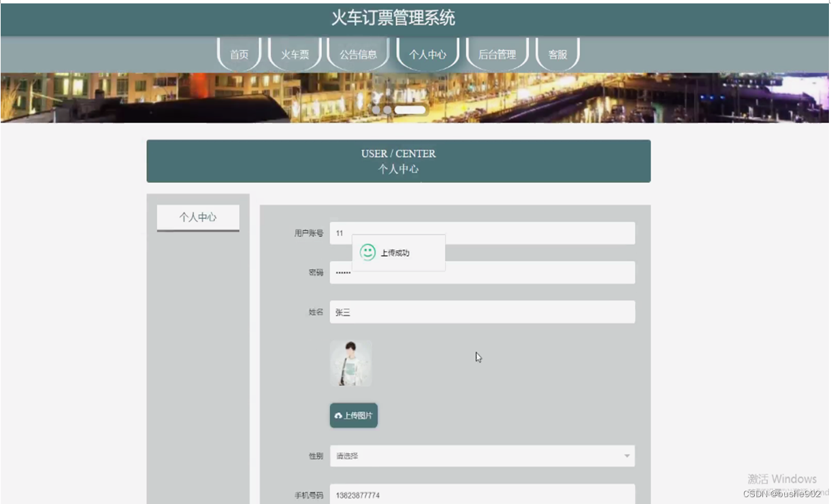Dismiss the 上传成功 notification

pos(398,252)
